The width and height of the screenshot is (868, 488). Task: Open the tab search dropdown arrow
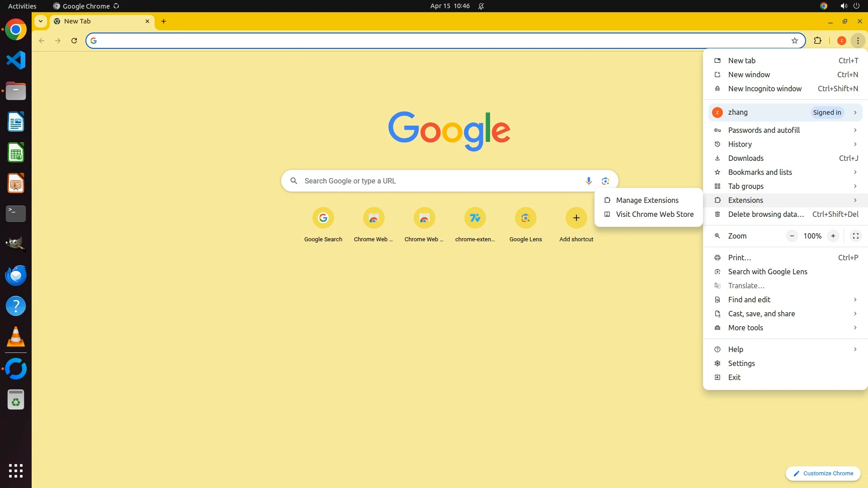[x=41, y=21]
